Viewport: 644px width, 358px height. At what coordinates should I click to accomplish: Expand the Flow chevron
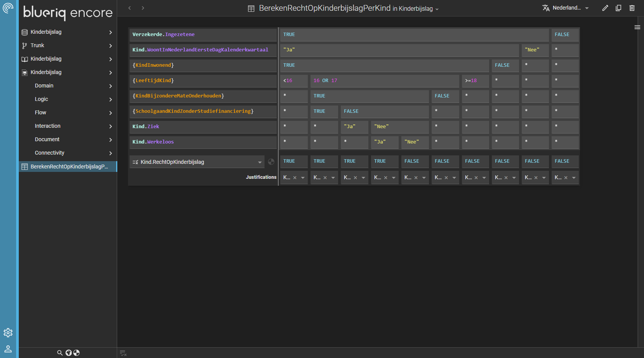click(110, 113)
